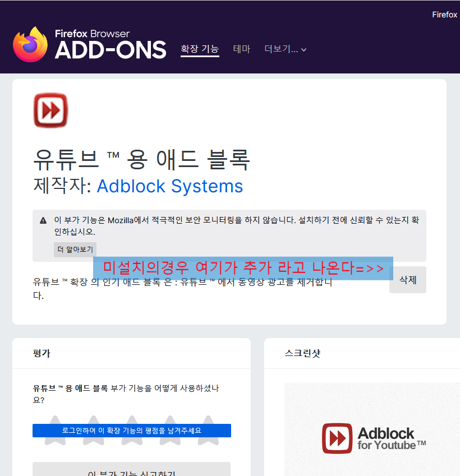Click the add-on title 유튜브 ™ 용 애드 블록

click(x=141, y=160)
